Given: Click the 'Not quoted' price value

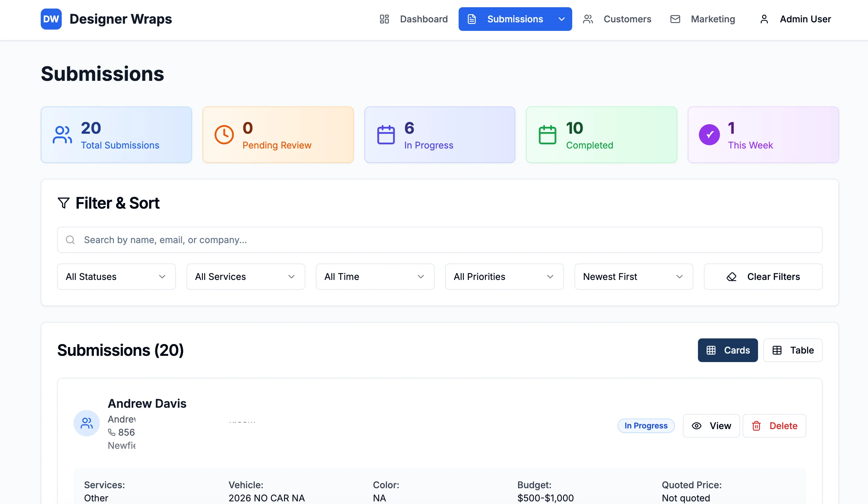Looking at the screenshot, I should coord(686,498).
